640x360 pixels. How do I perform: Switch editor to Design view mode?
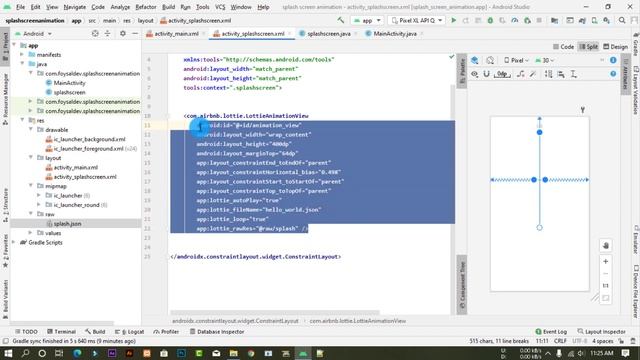click(616, 47)
